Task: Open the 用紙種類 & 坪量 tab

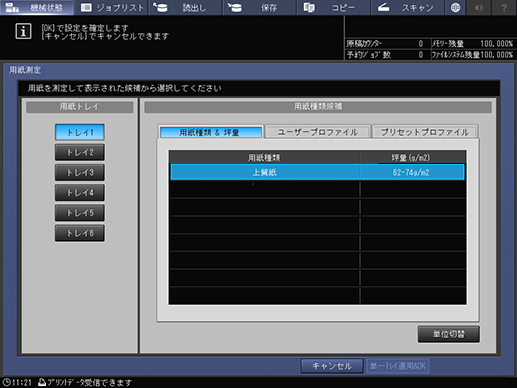Action: pos(211,132)
